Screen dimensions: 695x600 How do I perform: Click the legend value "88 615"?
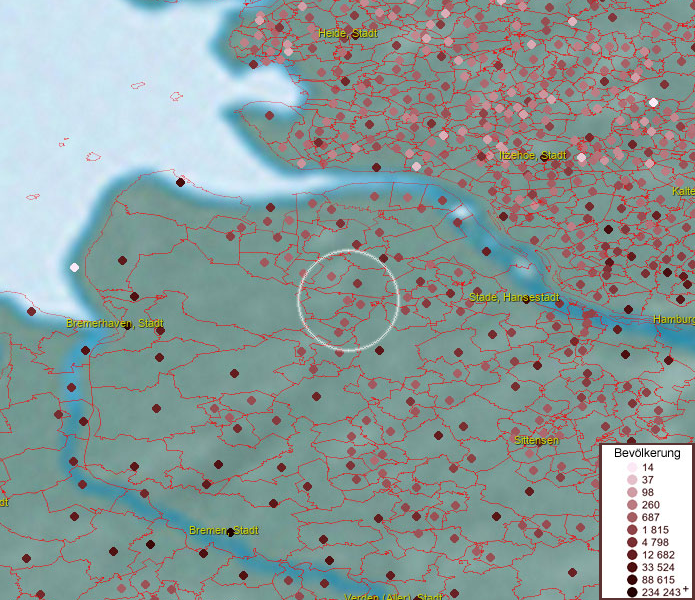pyautogui.click(x=658, y=580)
